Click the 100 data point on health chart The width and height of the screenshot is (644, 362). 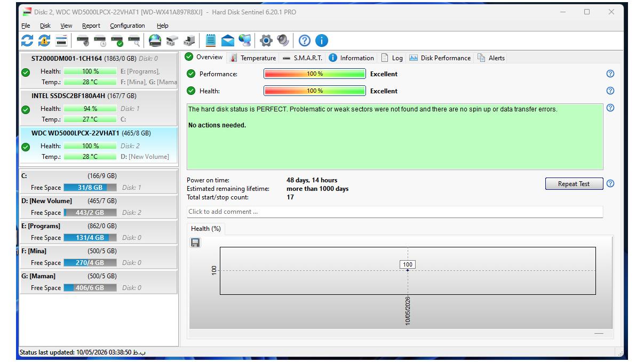[408, 270]
